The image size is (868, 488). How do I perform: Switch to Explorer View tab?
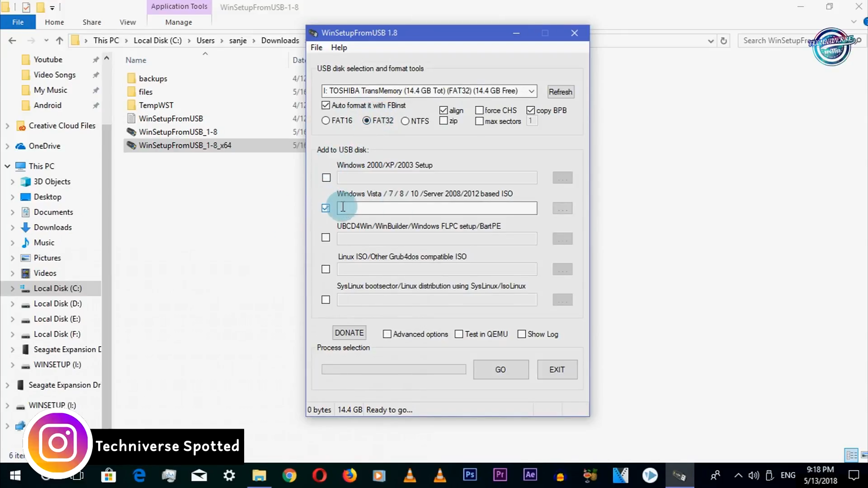[x=127, y=22]
